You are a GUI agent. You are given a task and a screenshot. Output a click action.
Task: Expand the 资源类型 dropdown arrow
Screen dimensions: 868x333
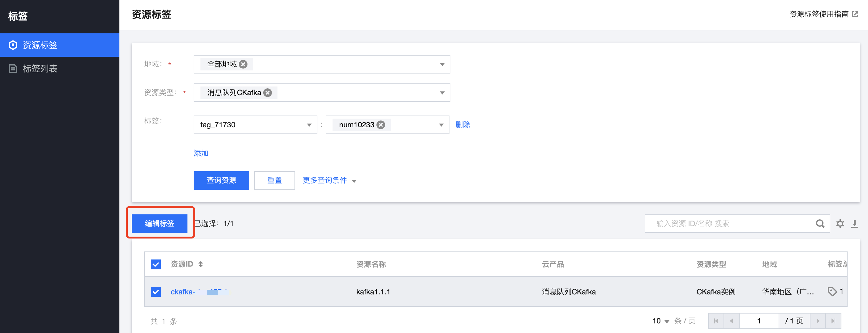point(442,92)
